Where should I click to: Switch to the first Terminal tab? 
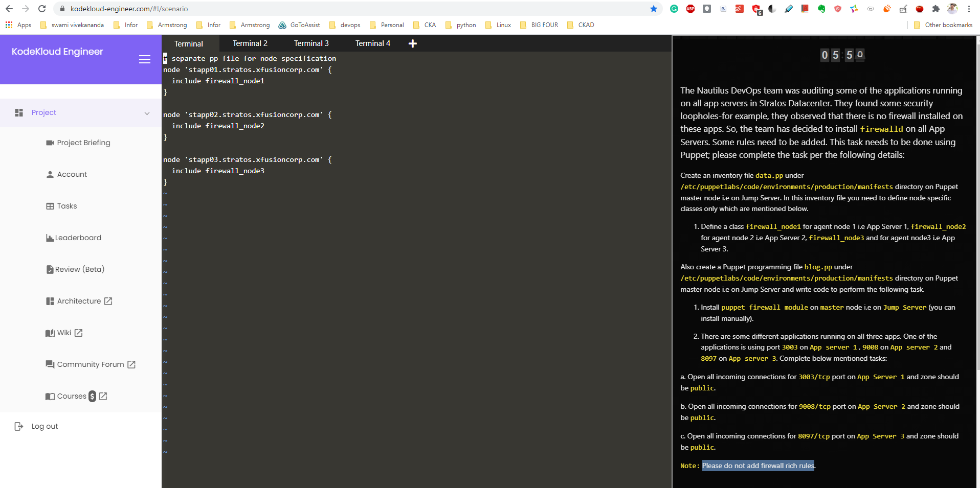tap(189, 43)
